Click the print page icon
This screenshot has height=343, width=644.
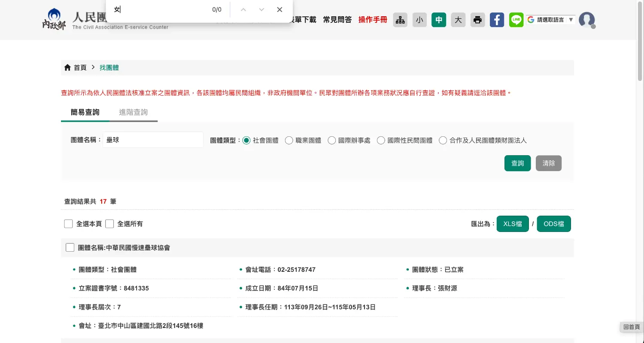(x=477, y=20)
